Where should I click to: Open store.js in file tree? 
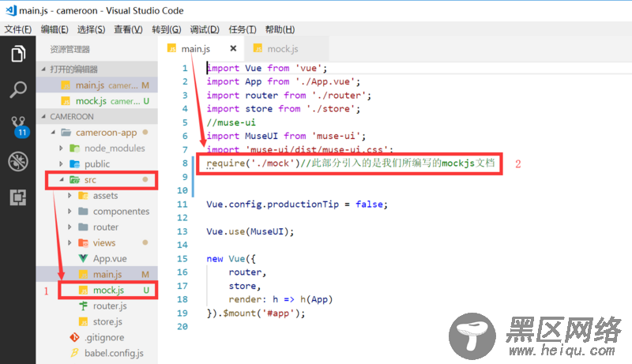point(96,321)
